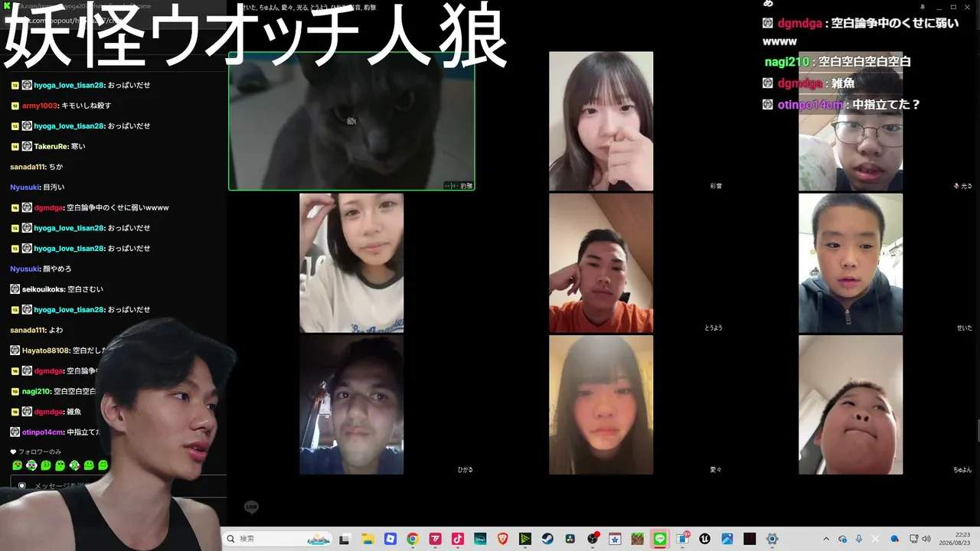
Task: Launch Google Chrome from the taskbar
Action: tap(413, 539)
